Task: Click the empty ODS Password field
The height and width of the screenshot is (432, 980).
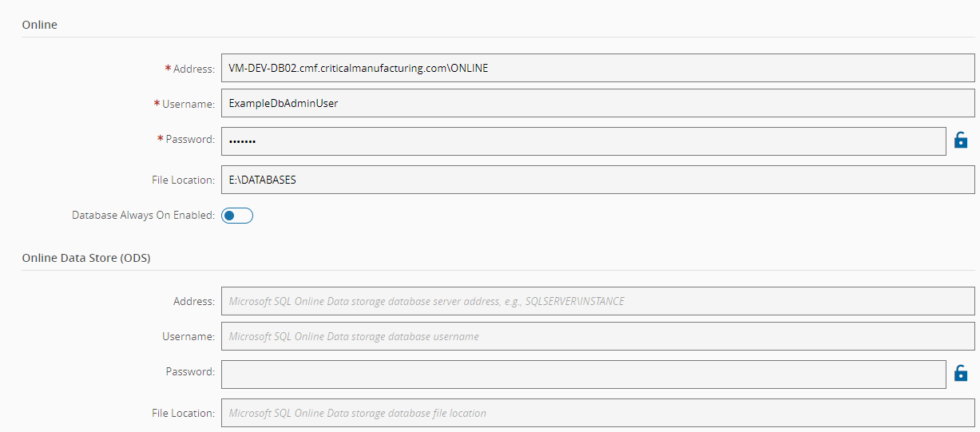Action: [583, 373]
